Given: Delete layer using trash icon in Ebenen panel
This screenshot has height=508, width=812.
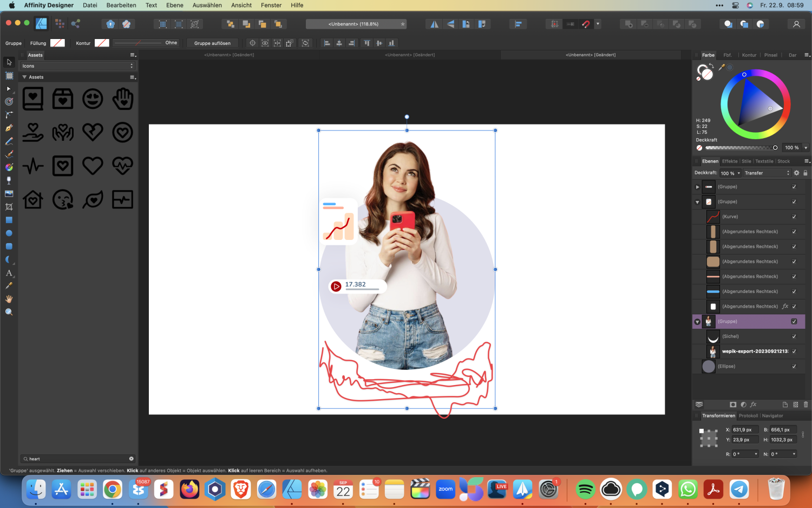Looking at the screenshot, I should (x=806, y=405).
